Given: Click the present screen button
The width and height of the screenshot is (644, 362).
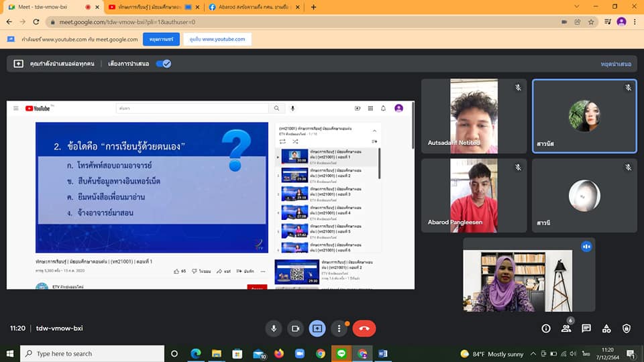Looking at the screenshot, I should tap(317, 328).
